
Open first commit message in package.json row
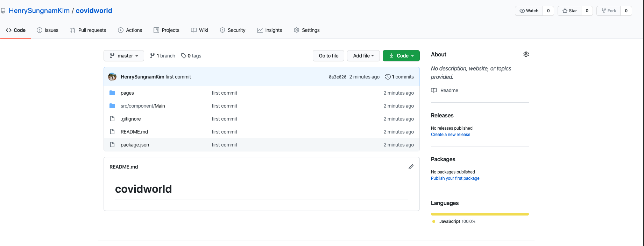coord(224,145)
